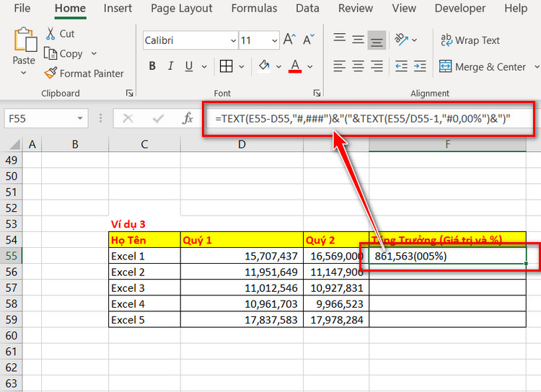Screen dimensions: 541x392
Task: Switch to the Developer tab
Action: (x=460, y=8)
